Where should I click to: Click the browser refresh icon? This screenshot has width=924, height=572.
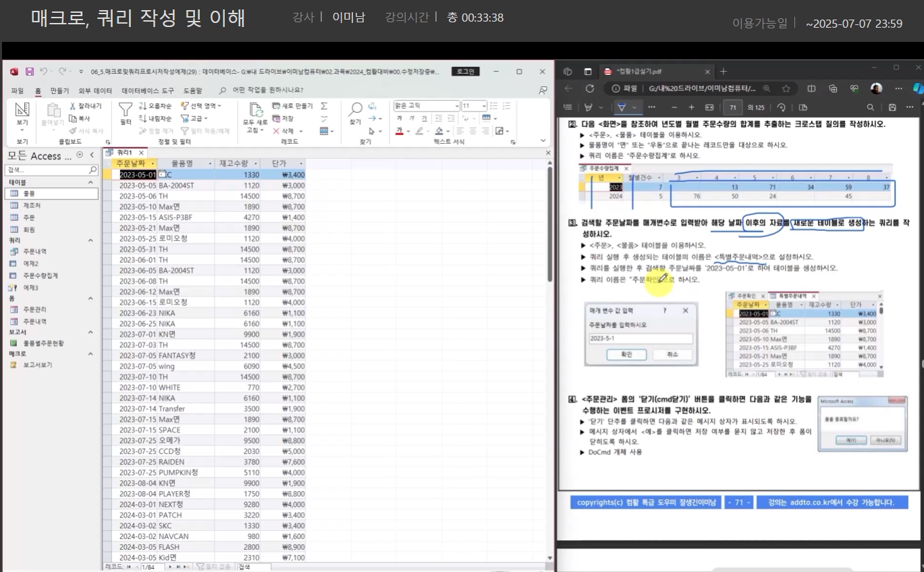pos(589,88)
